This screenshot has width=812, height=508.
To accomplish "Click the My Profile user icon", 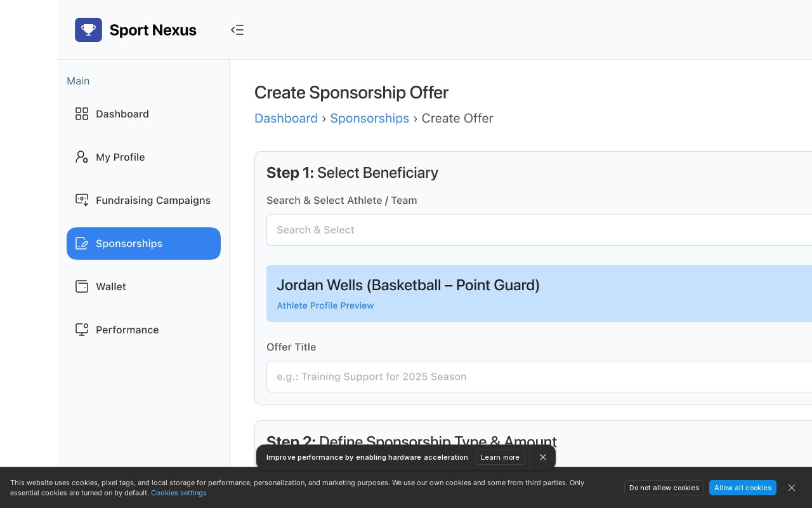I will click(82, 157).
